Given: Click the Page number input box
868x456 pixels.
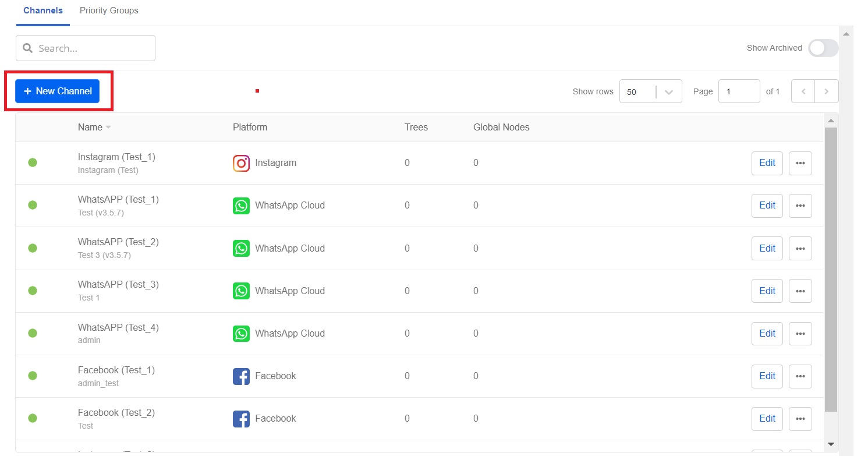Looking at the screenshot, I should click(x=739, y=91).
